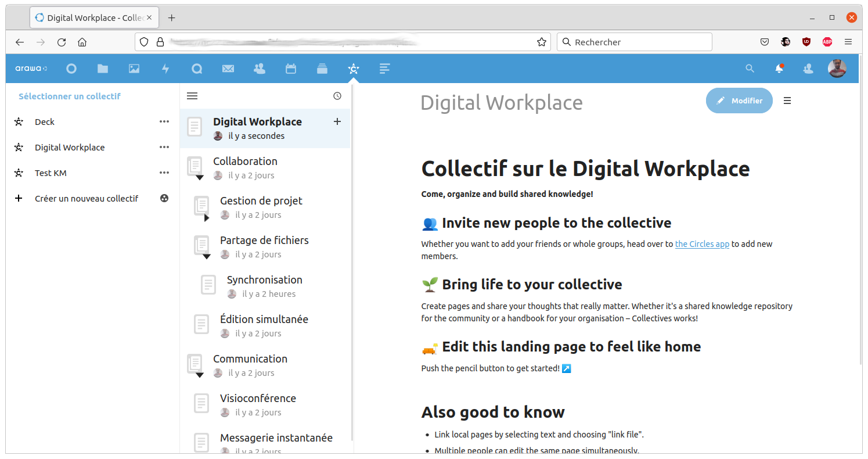This screenshot has height=459, width=868.
Task: Open the Photos app icon
Action: [134, 69]
